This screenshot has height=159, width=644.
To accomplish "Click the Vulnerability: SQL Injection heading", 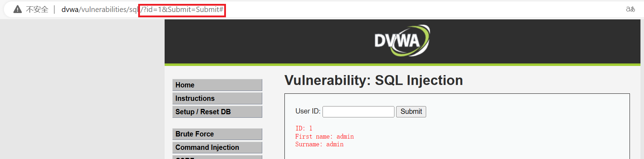I will (373, 80).
